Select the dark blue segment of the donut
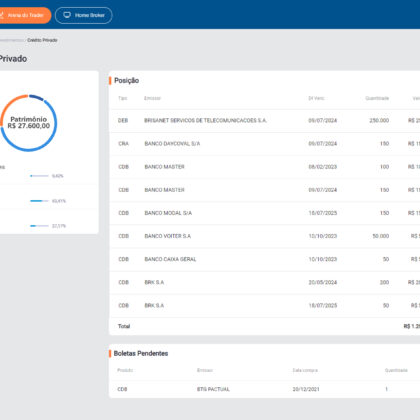This screenshot has width=420, height=420. pos(37,97)
